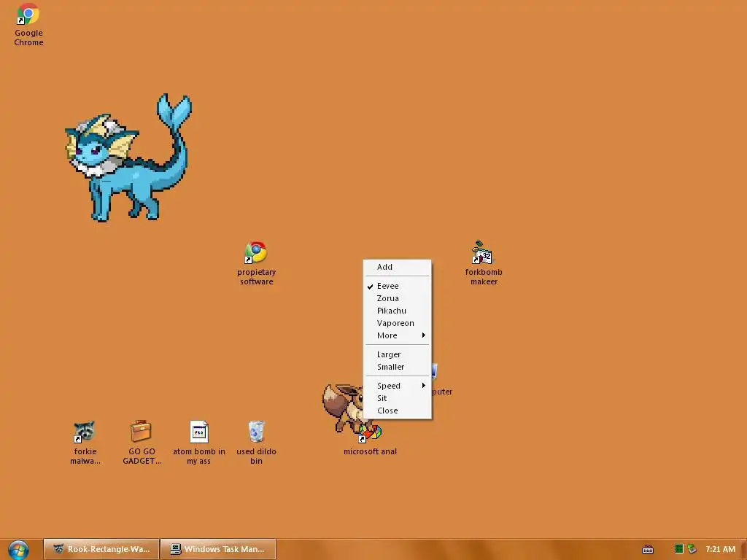Select the Microsoft Office shortcut under the Eevee

click(370, 440)
